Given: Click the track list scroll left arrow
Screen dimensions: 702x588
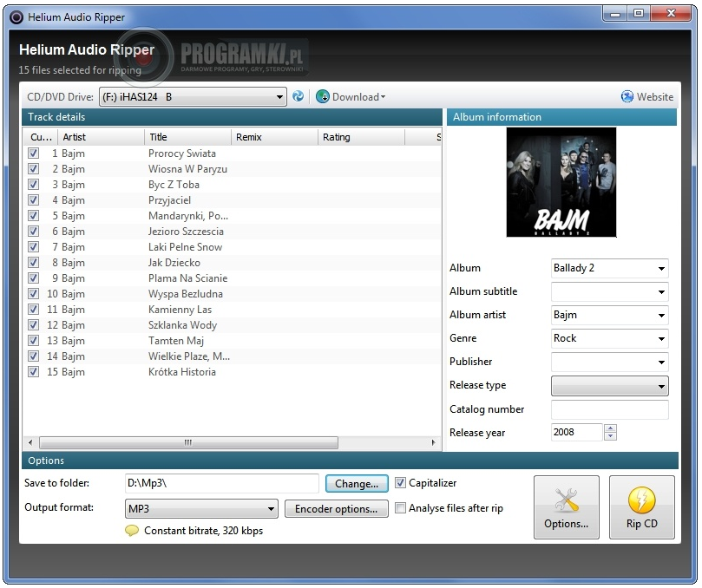Looking at the screenshot, I should [x=30, y=442].
